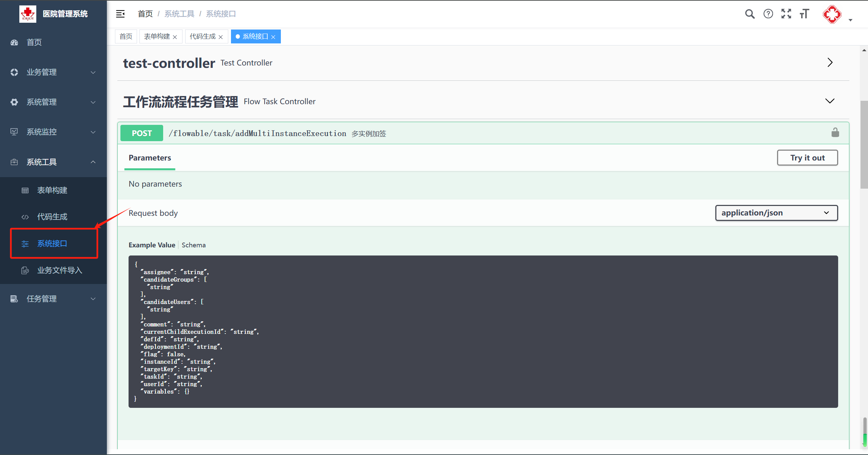Click the authorization lock icon
This screenshot has height=455, width=868.
pyautogui.click(x=835, y=133)
